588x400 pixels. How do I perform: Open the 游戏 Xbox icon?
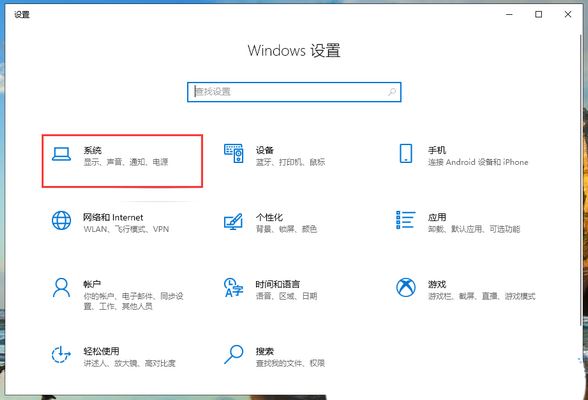[x=406, y=287]
